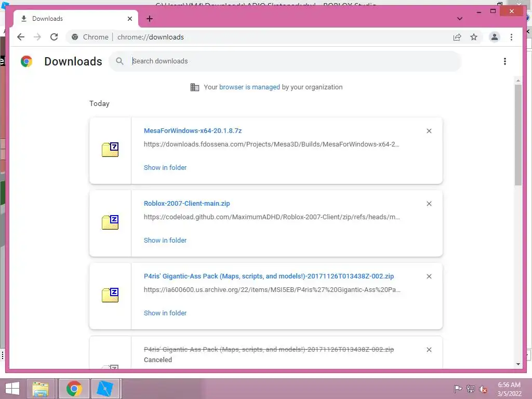The image size is (532, 399).
Task: Open the taskbar clock showing 6:56 AM
Action: click(509, 389)
